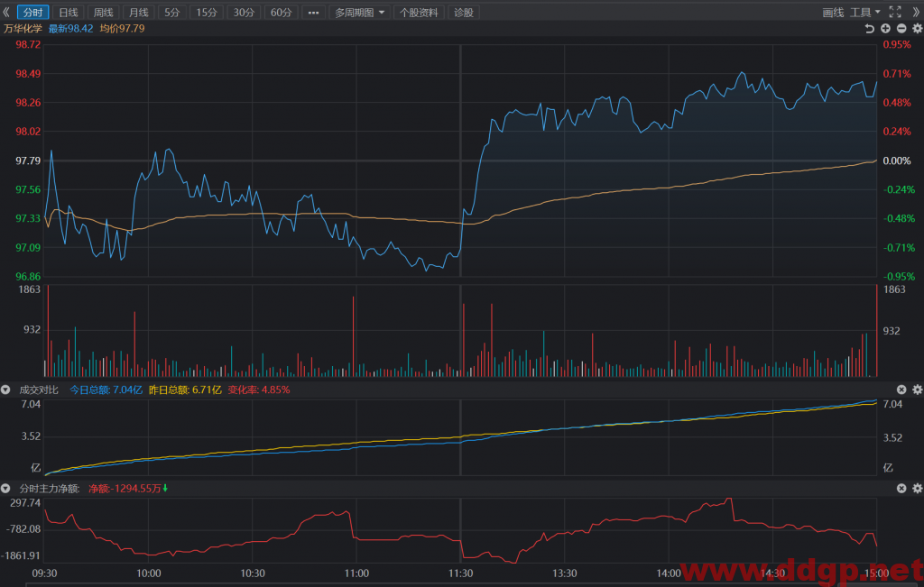Click the 10:30 time axis marker

pyautogui.click(x=253, y=573)
